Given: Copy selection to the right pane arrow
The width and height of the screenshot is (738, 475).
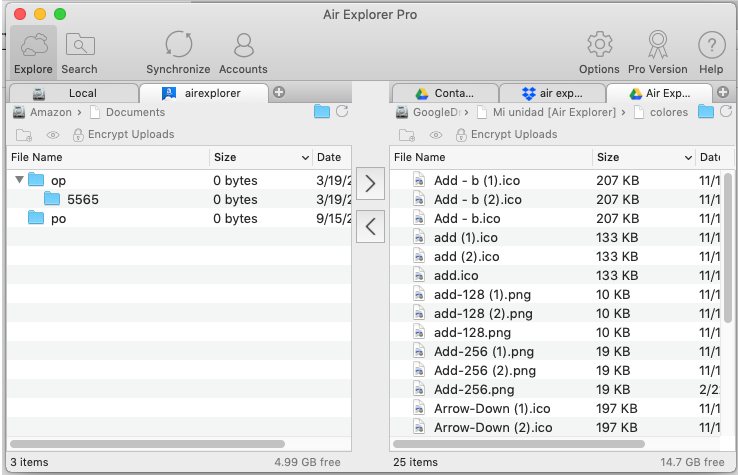Looking at the screenshot, I should point(370,184).
